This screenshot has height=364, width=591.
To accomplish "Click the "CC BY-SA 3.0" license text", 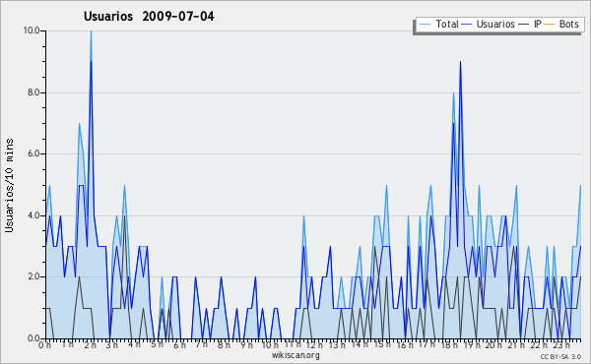I will 560,356.
